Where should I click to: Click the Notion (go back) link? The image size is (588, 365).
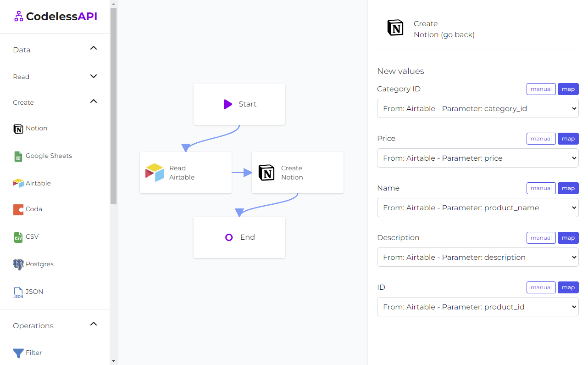click(444, 35)
